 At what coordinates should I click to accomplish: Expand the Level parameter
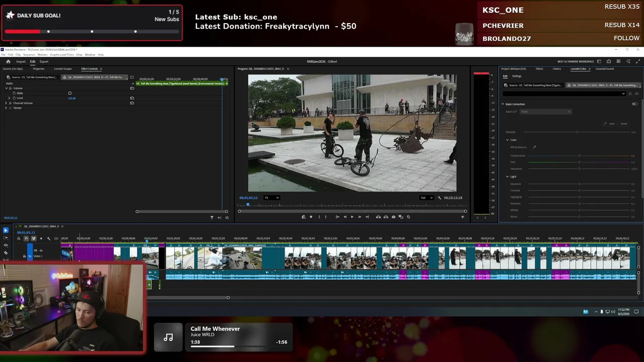tap(10, 98)
